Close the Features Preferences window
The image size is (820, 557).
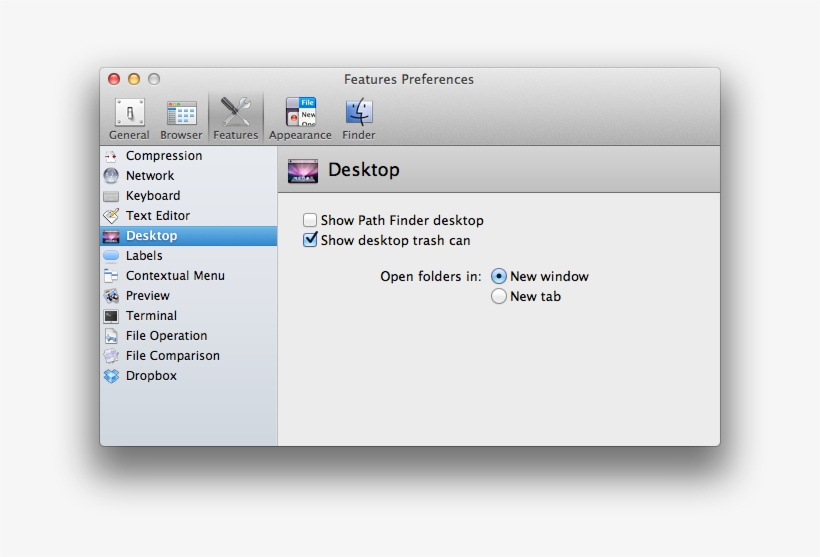pyautogui.click(x=114, y=79)
